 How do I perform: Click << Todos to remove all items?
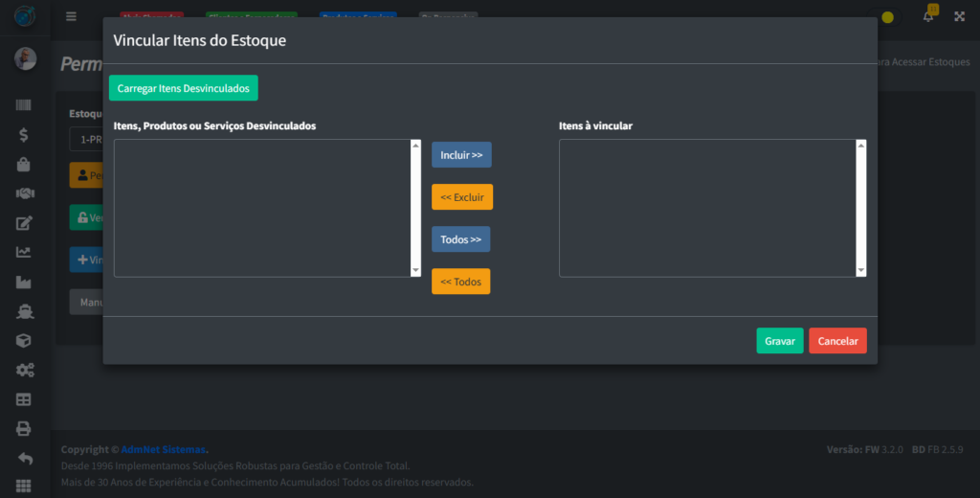pos(460,282)
